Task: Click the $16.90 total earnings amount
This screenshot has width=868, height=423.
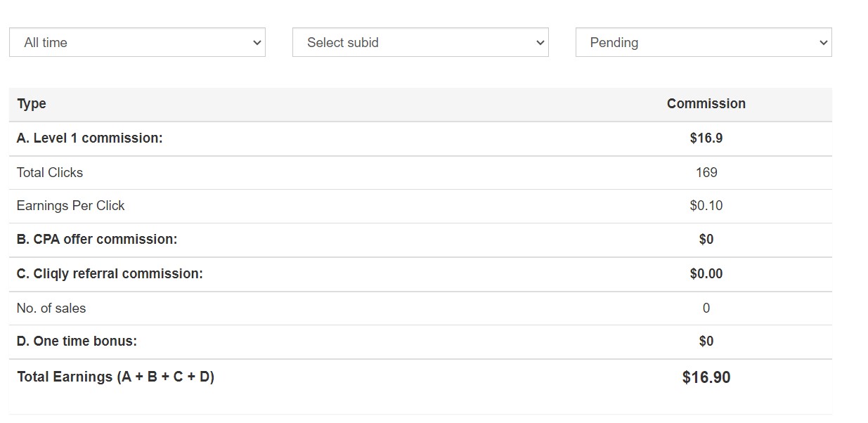Action: [706, 378]
